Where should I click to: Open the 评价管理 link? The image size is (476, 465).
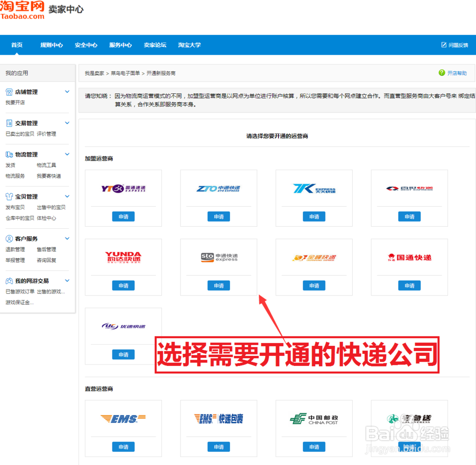[47, 134]
